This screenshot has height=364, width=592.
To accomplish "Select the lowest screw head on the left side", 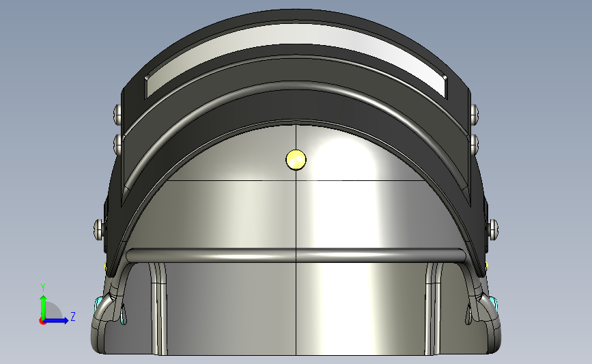I will [100, 229].
